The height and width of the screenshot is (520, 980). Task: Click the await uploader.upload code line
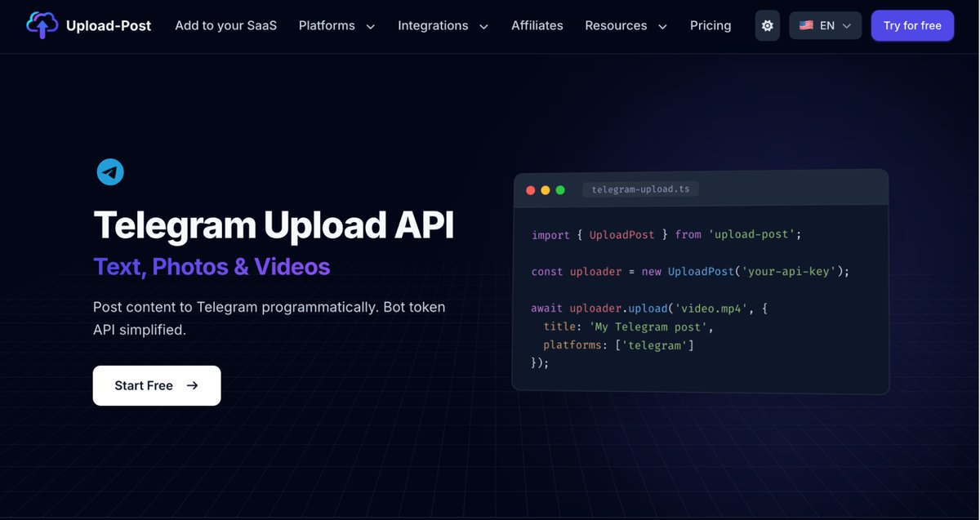pyautogui.click(x=649, y=308)
